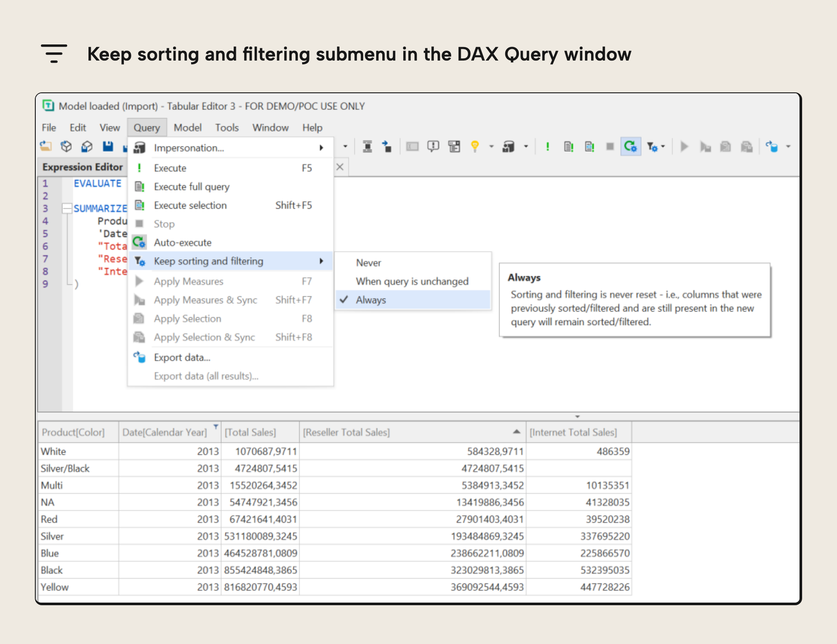Click Execute selection toolbar icon
Image resolution: width=837 pixels, height=644 pixels.
589,147
